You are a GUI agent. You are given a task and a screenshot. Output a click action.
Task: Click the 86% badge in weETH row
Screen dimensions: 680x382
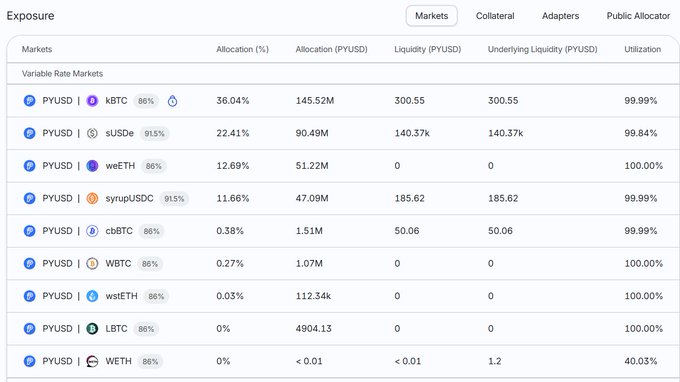(154, 166)
